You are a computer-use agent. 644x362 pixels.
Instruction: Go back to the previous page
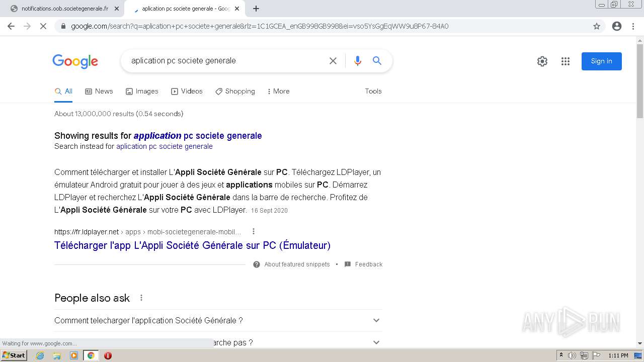click(x=11, y=26)
